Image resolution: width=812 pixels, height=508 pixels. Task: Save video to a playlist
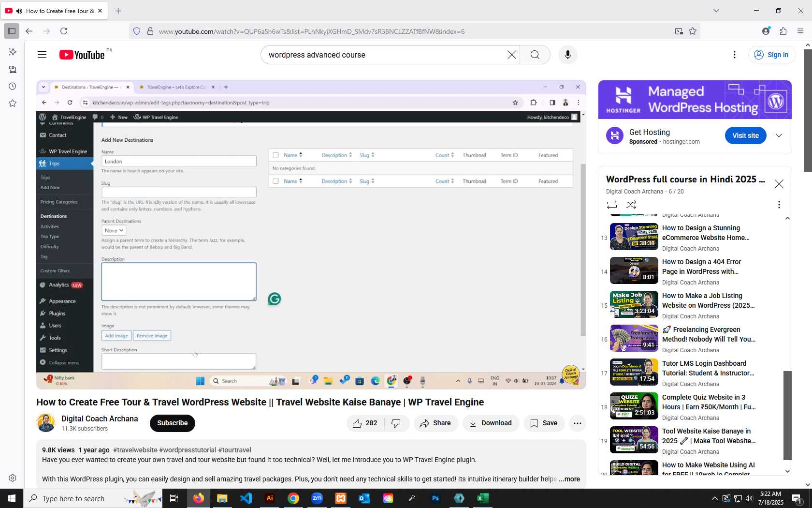click(x=544, y=423)
